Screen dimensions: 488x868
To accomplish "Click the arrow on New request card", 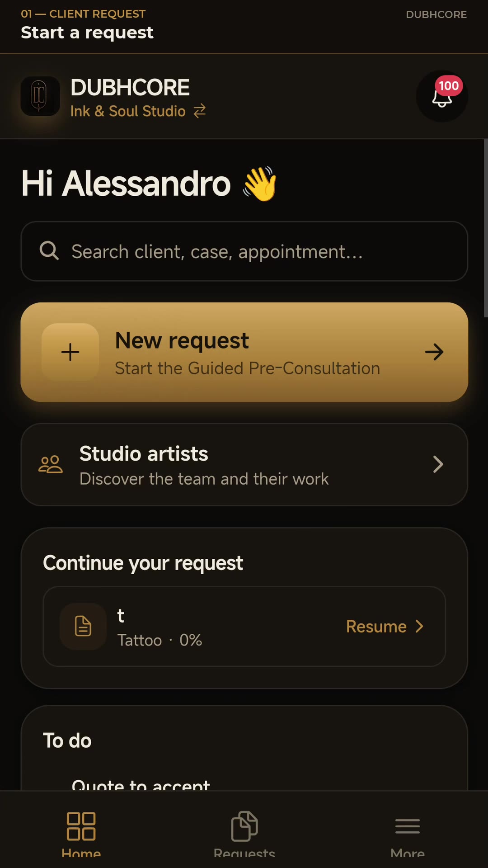I will click(434, 352).
